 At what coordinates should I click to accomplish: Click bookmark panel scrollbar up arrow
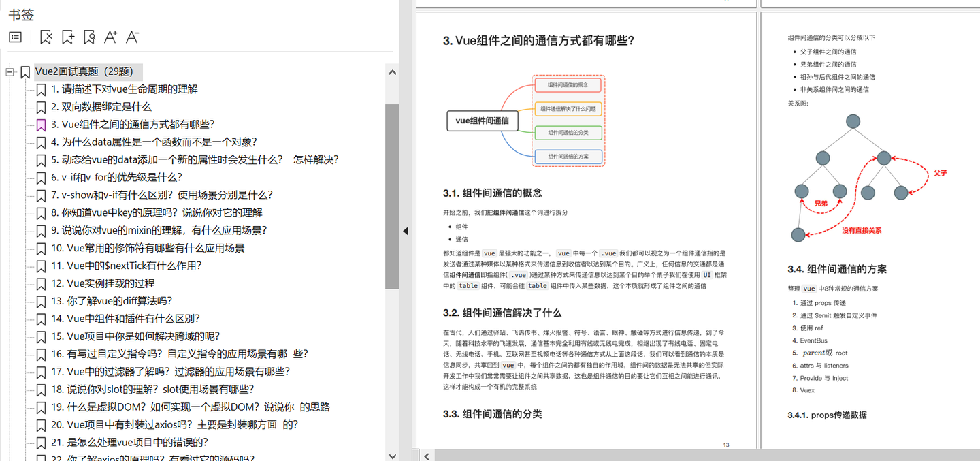pos(392,71)
